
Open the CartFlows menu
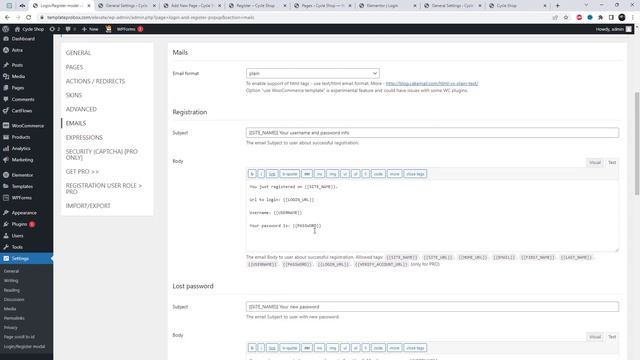[x=22, y=111]
